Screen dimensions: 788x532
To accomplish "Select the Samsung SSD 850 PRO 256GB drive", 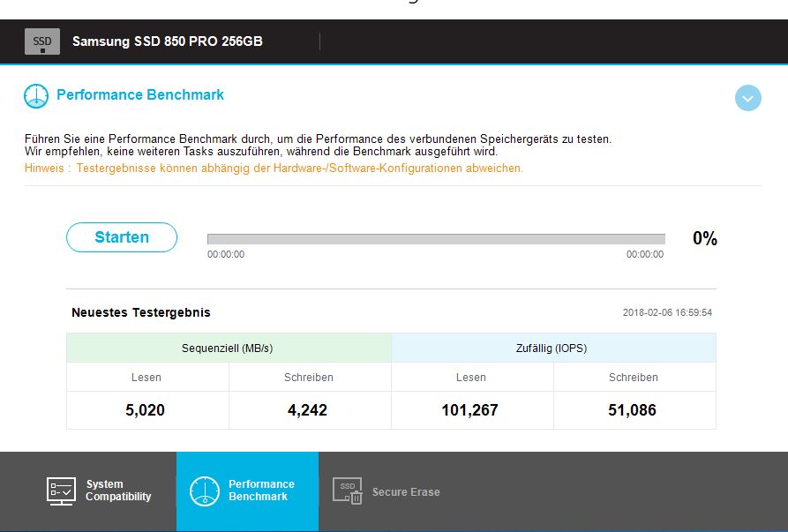I will 168,41.
